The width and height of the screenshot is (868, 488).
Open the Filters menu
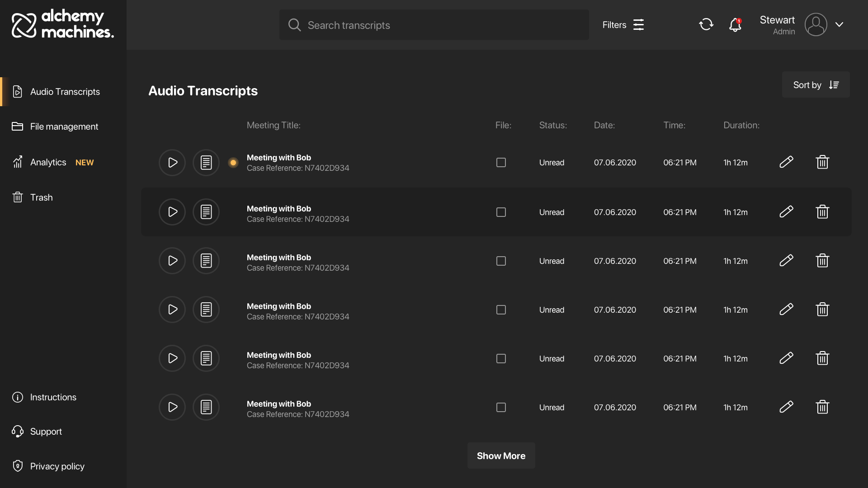click(624, 25)
